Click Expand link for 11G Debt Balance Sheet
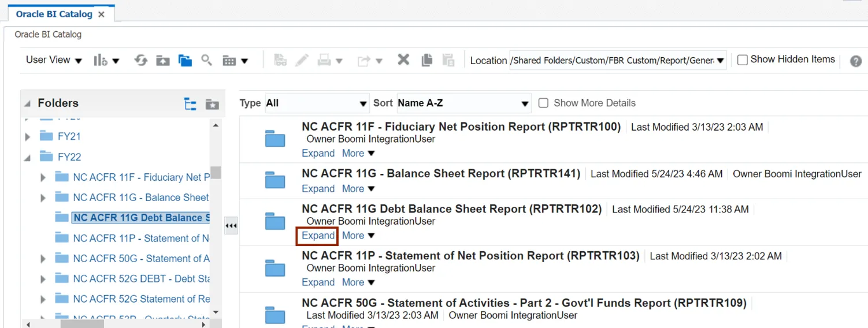This screenshot has width=868, height=328. (318, 236)
